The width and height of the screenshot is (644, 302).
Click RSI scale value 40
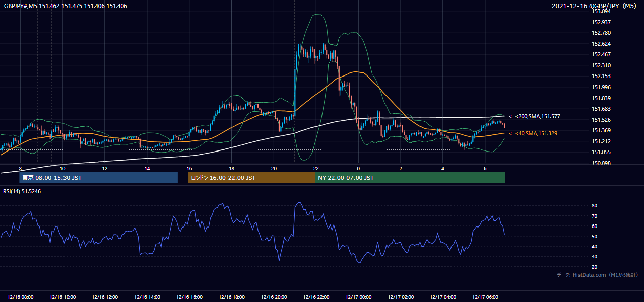click(595, 246)
